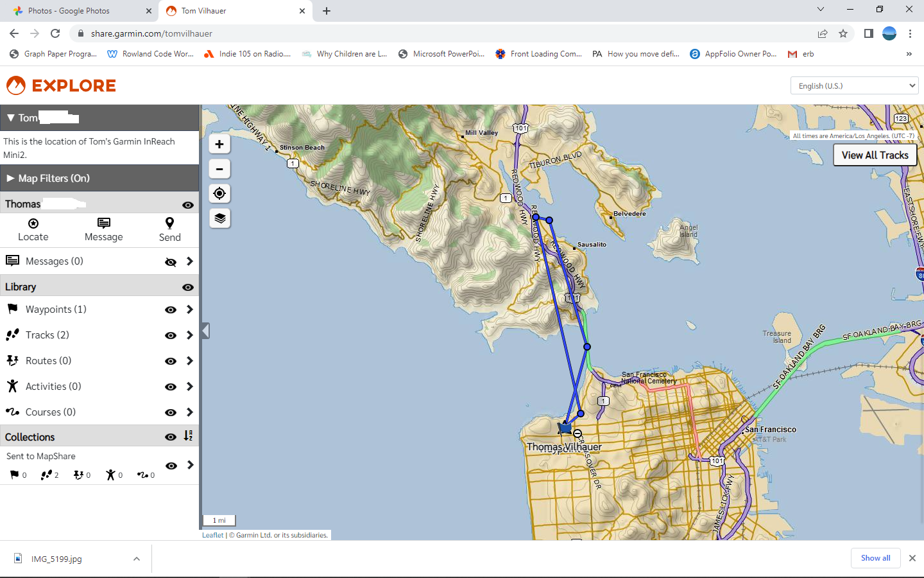Select the Tom Vilhauer browser tab

pyautogui.click(x=235, y=11)
